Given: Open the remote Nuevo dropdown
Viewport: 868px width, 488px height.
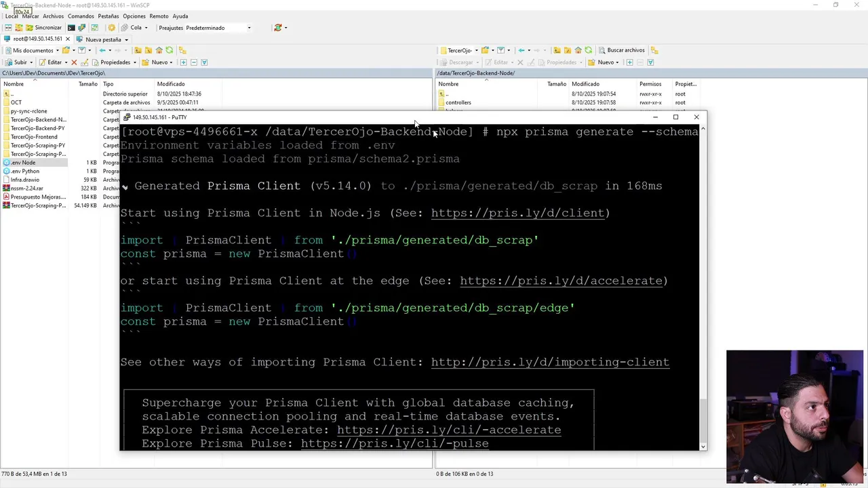Looking at the screenshot, I should coord(603,62).
